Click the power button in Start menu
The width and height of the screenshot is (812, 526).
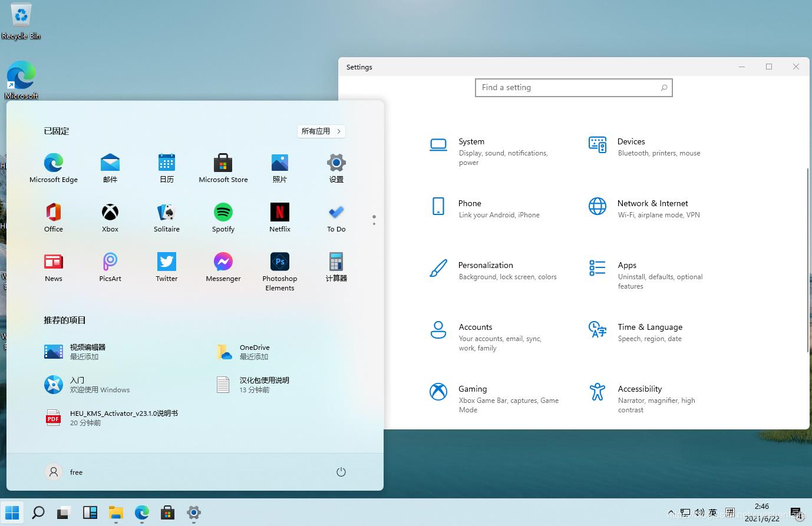click(x=341, y=472)
